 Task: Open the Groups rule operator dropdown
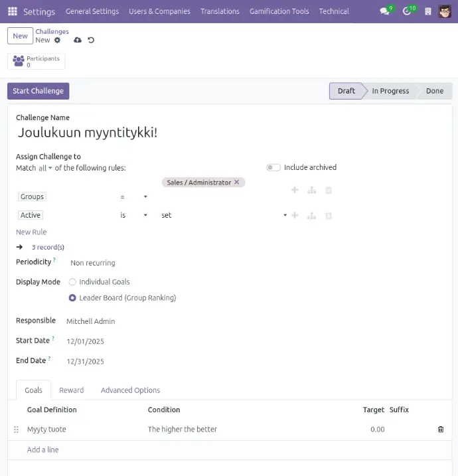133,197
